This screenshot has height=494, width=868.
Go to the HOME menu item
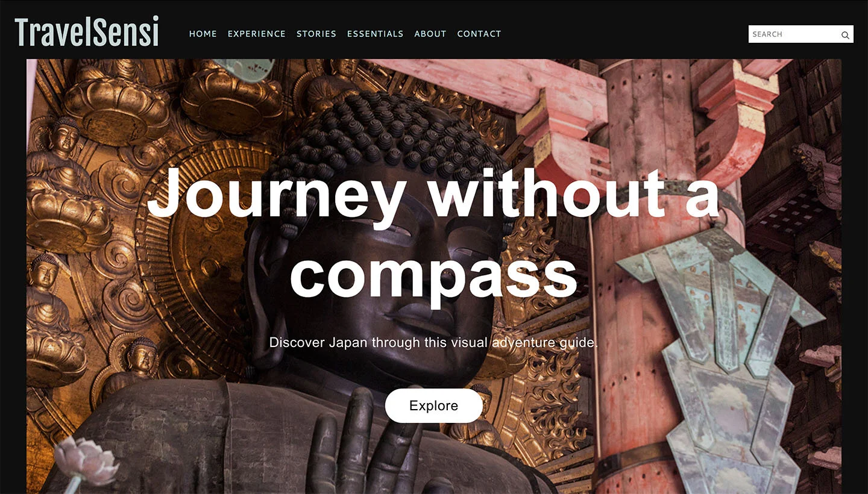coord(203,34)
